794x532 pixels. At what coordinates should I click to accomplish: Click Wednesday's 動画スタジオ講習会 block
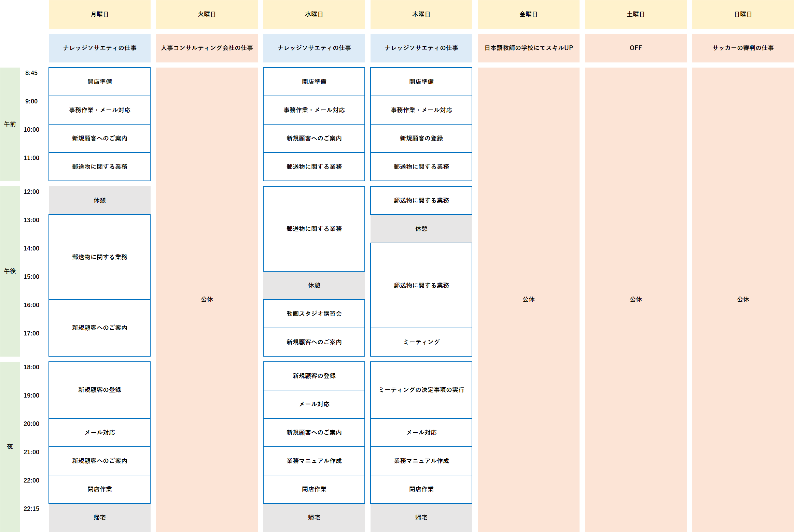click(x=314, y=314)
